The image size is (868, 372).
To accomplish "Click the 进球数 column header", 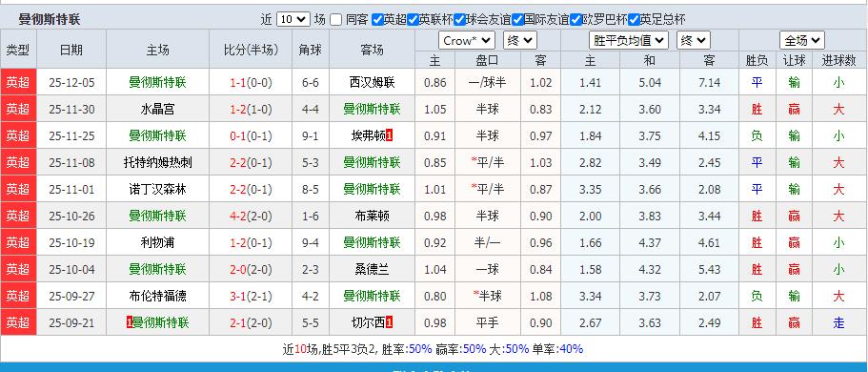I will coord(839,60).
